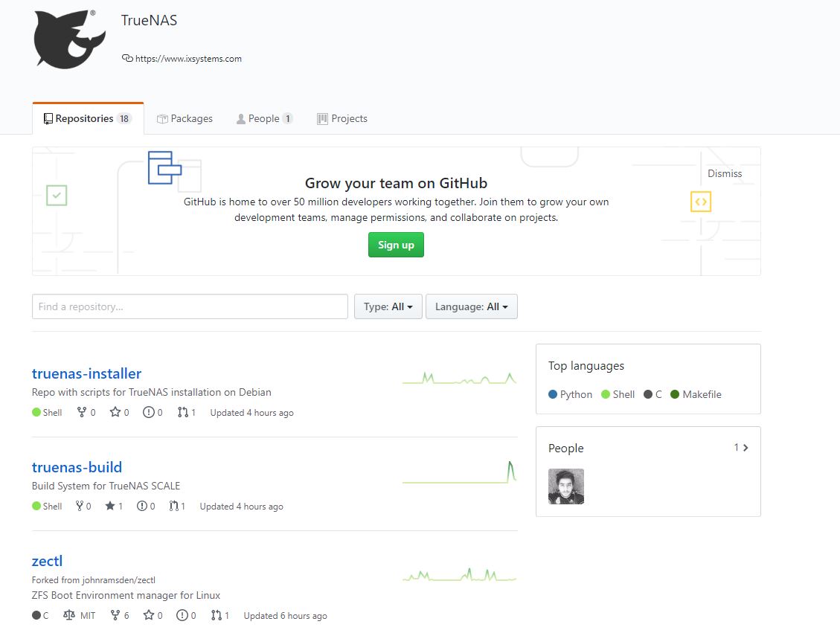840x633 pixels.
Task: Click the issues icon for zectl
Action: point(182,615)
